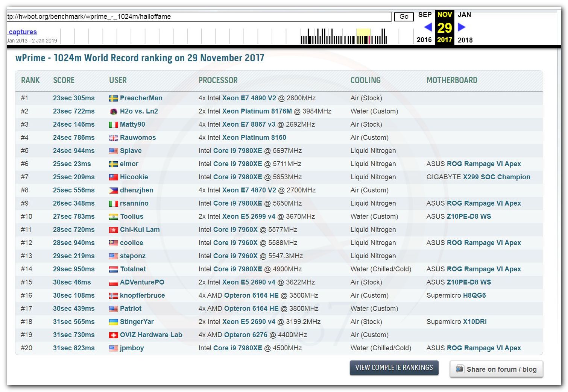568x392 pixels.
Task: Click the Swedish flag beside PreacherMan
Action: pos(113,98)
